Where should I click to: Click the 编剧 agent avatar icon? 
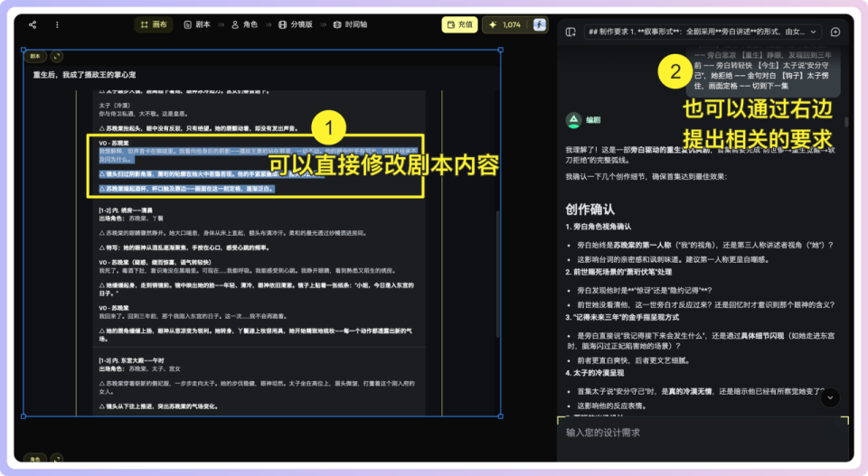(573, 119)
